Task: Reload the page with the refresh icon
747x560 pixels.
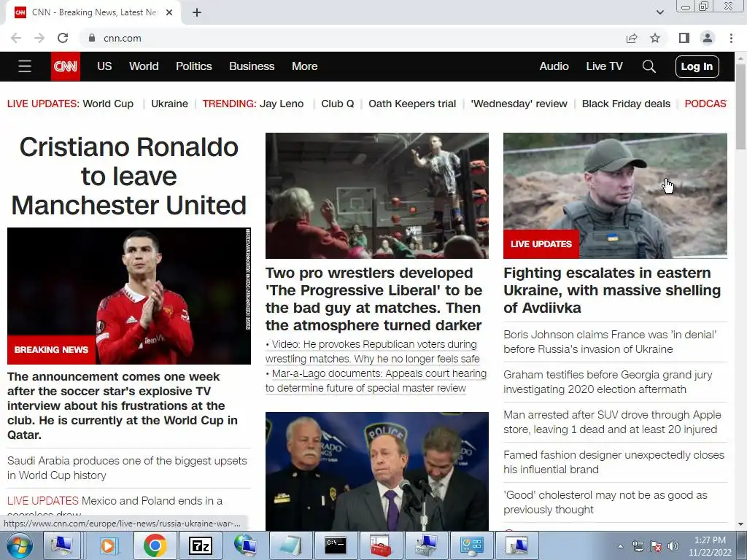Action: (x=63, y=38)
